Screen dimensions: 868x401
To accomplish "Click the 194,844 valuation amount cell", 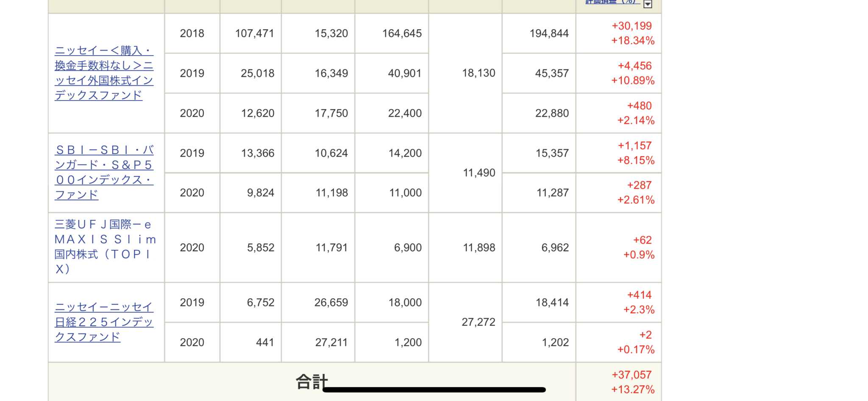I will point(549,34).
